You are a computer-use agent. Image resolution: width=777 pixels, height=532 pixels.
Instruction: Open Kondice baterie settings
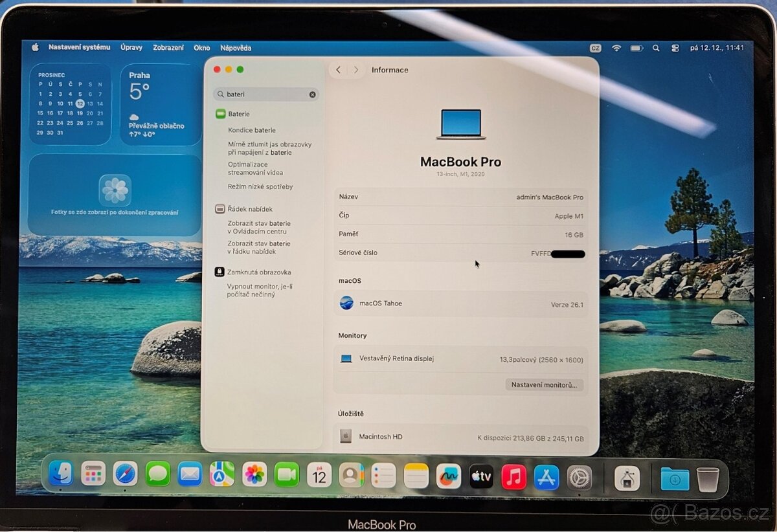[251, 130]
